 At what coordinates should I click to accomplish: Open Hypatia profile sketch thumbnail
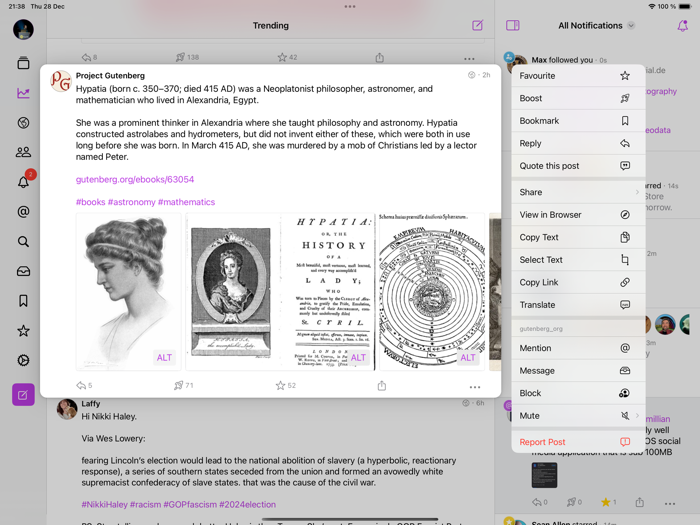[x=129, y=292]
